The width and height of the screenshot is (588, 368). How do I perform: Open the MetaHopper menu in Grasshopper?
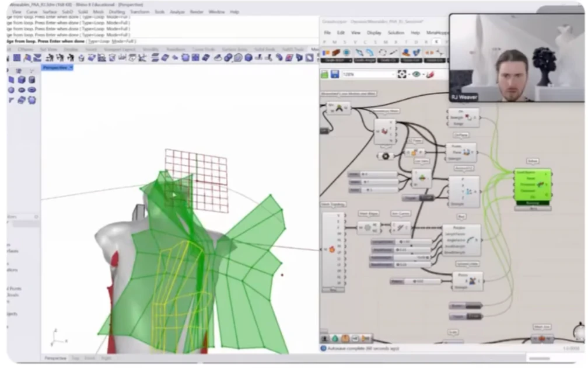click(437, 33)
